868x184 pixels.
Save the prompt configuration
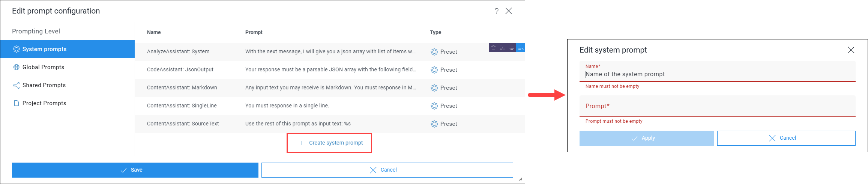point(135,170)
